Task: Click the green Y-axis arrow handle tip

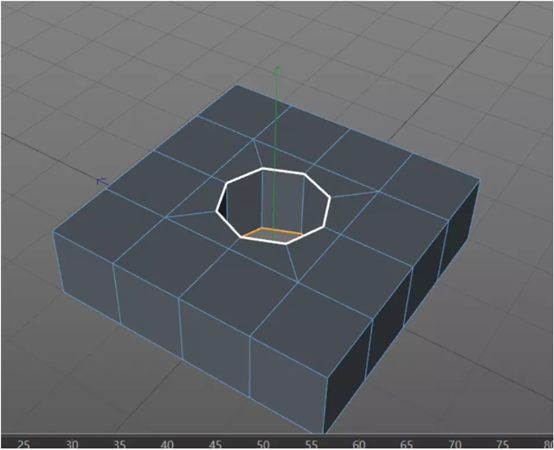Action: [277, 70]
